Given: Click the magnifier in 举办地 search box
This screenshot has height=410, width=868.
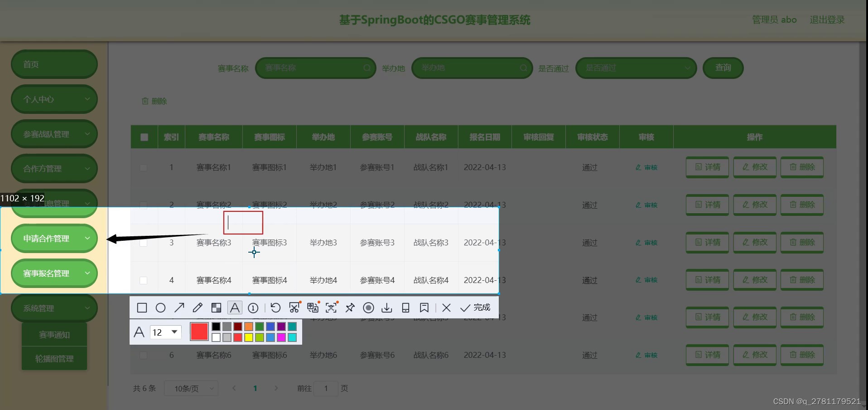Looking at the screenshot, I should (523, 68).
